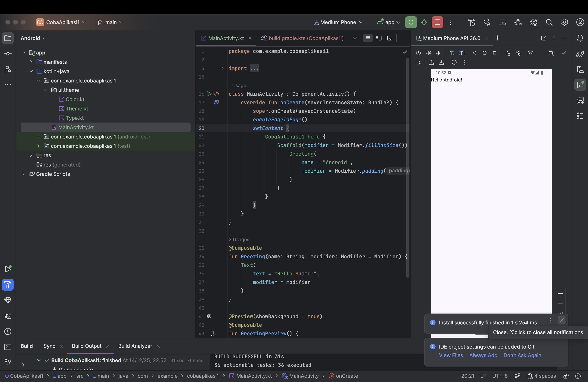Stop the running app
Viewport: 588px width, 382px height.
click(x=437, y=22)
